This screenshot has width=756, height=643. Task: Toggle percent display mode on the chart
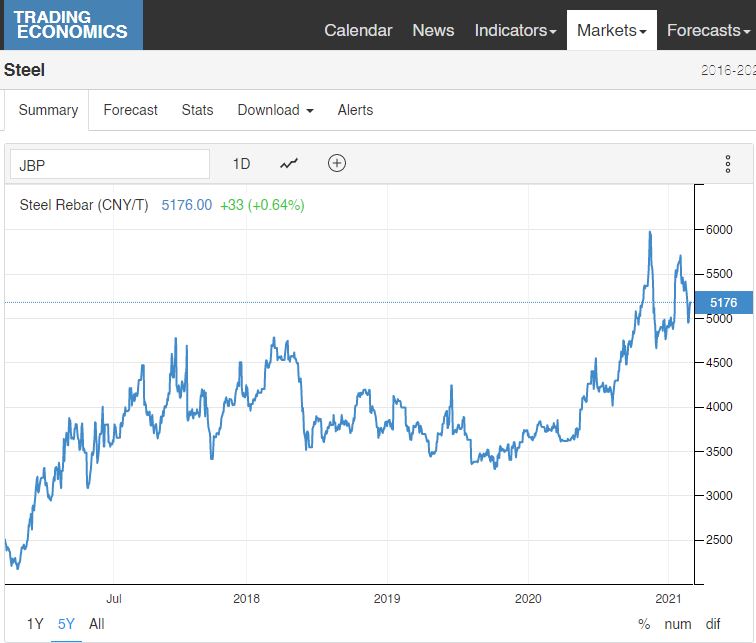(643, 624)
